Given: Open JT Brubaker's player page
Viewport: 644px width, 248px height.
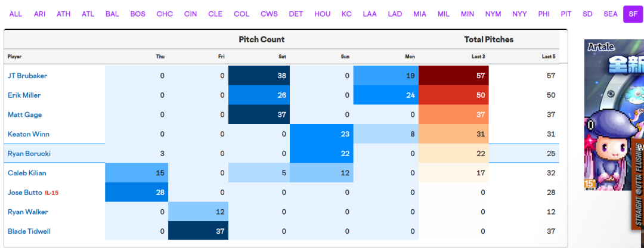Looking at the screenshot, I should tap(27, 76).
